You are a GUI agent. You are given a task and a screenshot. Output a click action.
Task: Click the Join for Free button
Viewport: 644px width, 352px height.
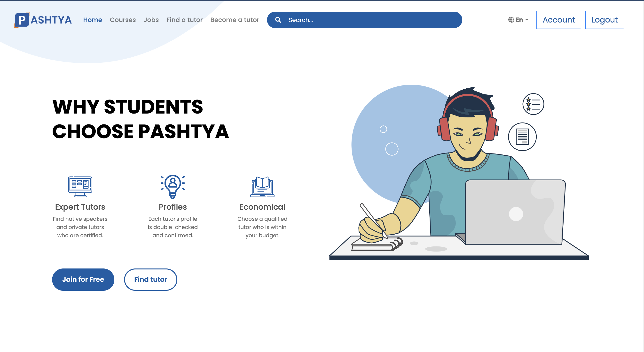83,279
